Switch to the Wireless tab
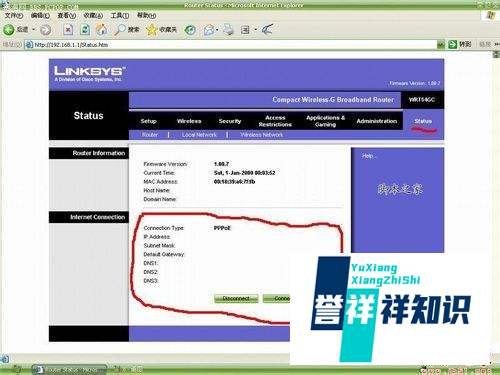This screenshot has height=375, width=500. click(189, 121)
